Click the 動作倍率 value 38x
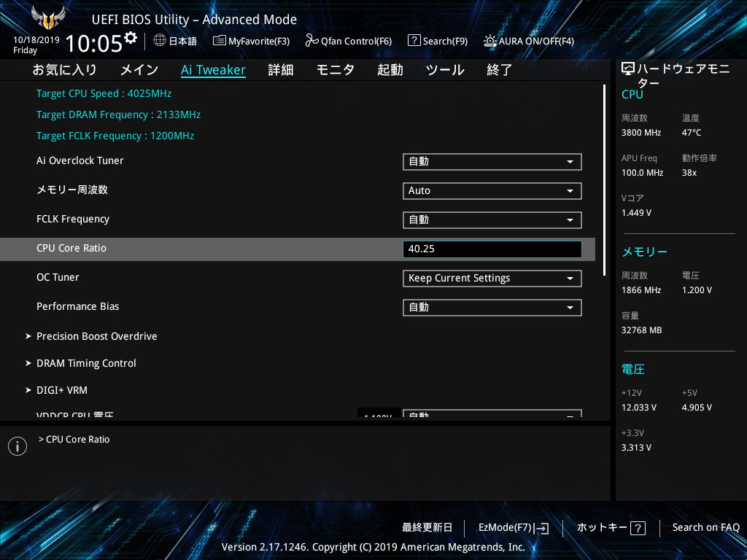The width and height of the screenshot is (747, 560). pos(689,173)
